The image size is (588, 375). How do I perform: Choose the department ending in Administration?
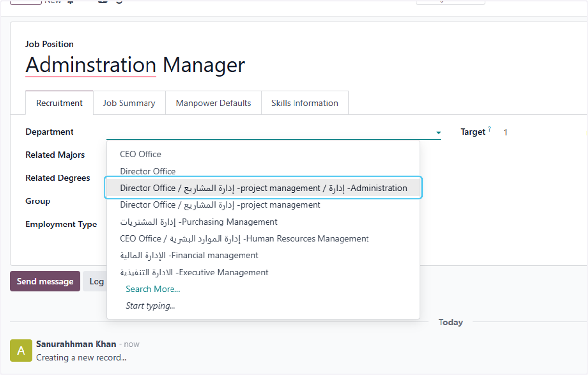[263, 188]
